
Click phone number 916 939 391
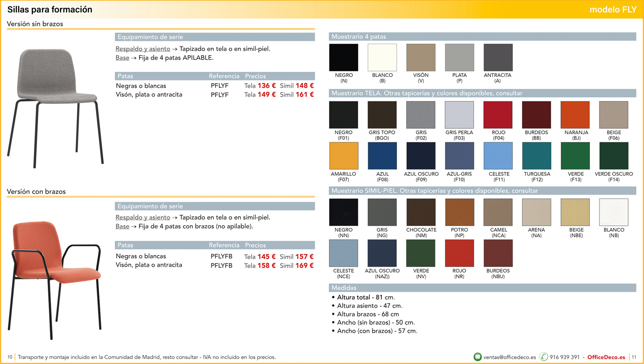tap(564, 357)
